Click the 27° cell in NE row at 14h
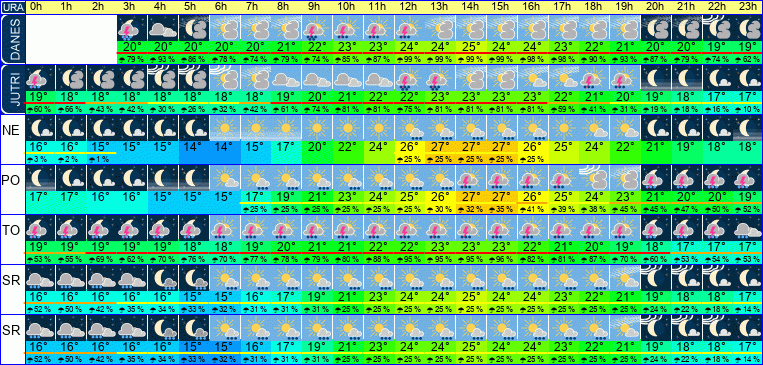Screen dimensions: 763x365 tap(469, 147)
